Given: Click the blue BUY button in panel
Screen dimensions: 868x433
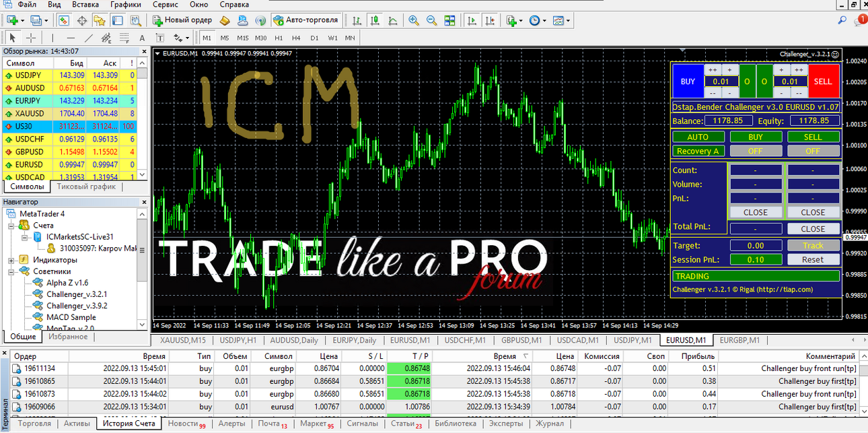Looking at the screenshot, I should (x=688, y=81).
